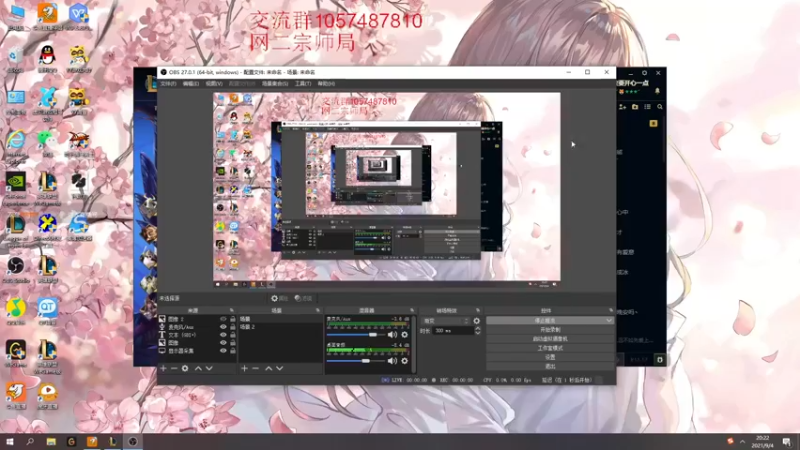This screenshot has width=800, height=450.
Task: Open 桌面音频 mixer gear settings
Action: tap(405, 361)
